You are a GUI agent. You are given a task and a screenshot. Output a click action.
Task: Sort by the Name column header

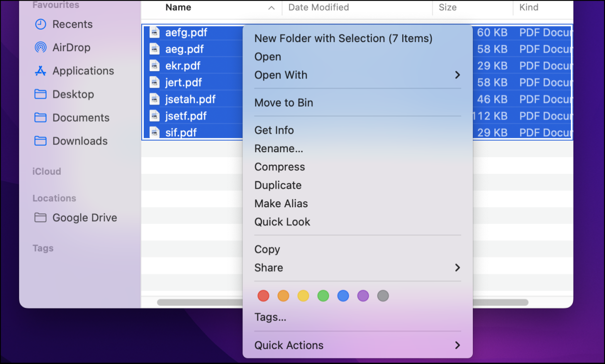tap(178, 8)
